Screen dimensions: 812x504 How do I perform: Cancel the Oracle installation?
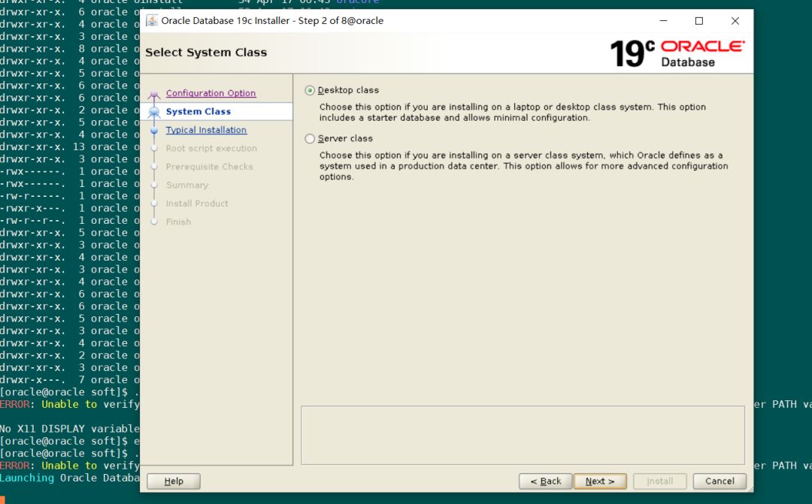click(x=720, y=481)
